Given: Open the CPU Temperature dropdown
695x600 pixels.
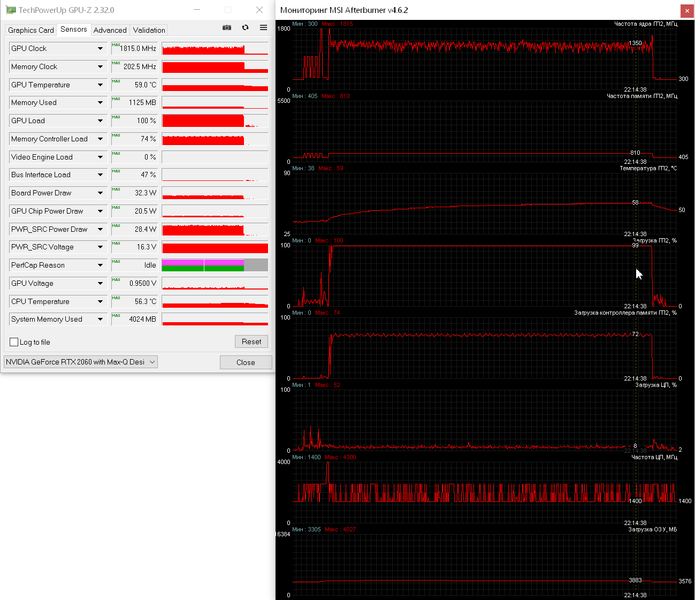Looking at the screenshot, I should [100, 301].
